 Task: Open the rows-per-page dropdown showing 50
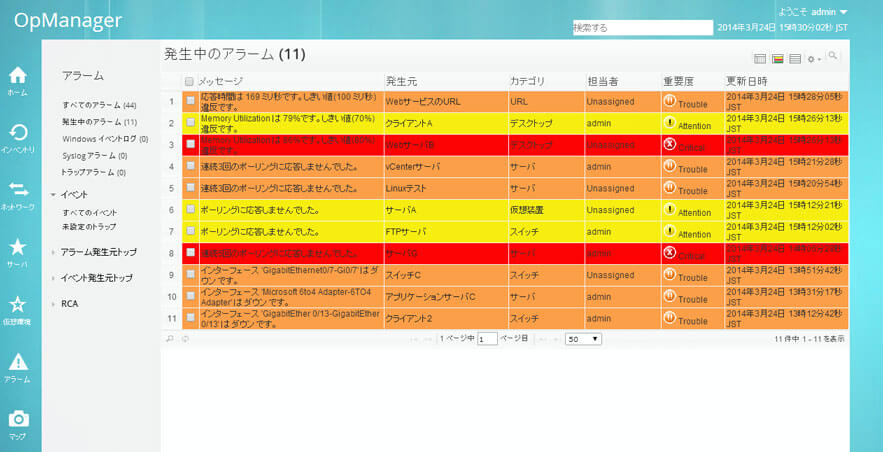(x=583, y=339)
